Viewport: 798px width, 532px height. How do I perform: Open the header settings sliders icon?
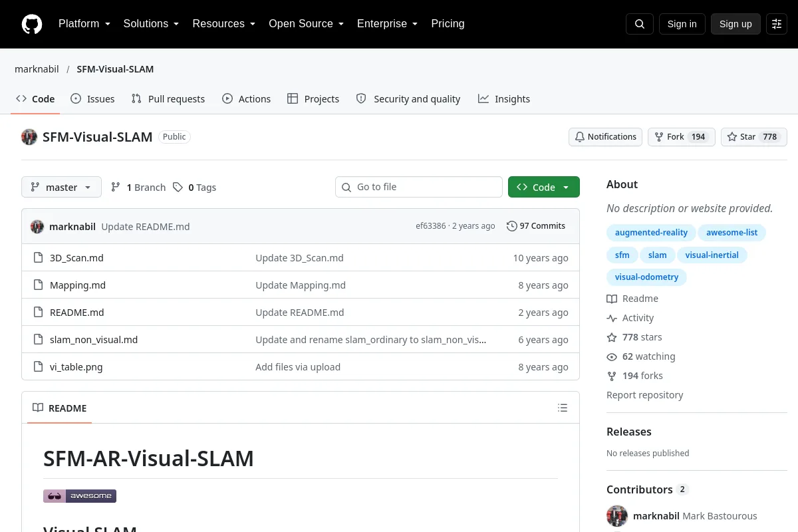[777, 24]
